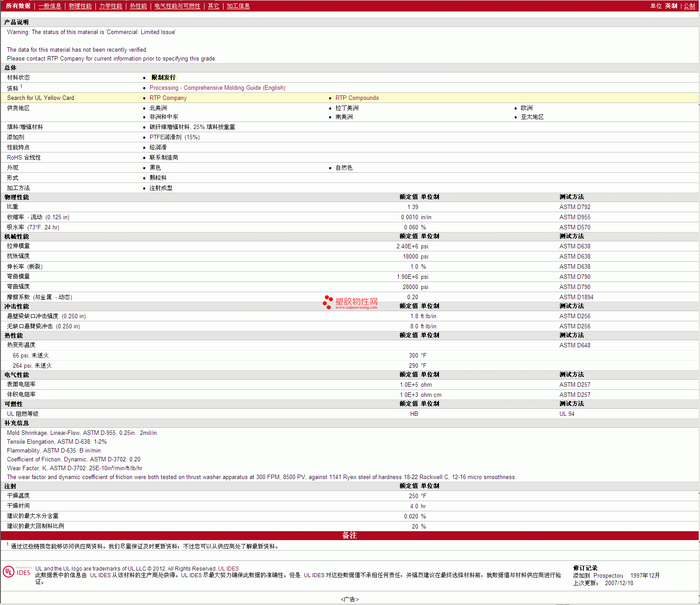Click the 上次更新 date 2007/12/18

(619, 583)
